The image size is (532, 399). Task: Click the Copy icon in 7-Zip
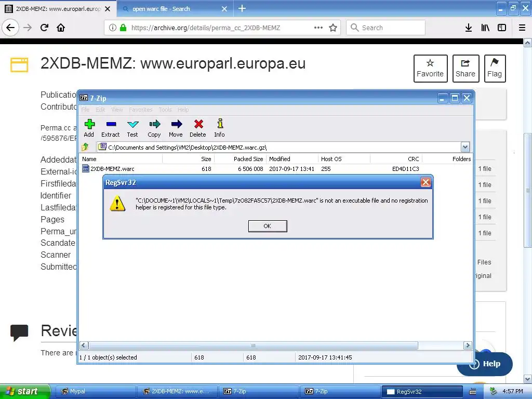click(154, 124)
